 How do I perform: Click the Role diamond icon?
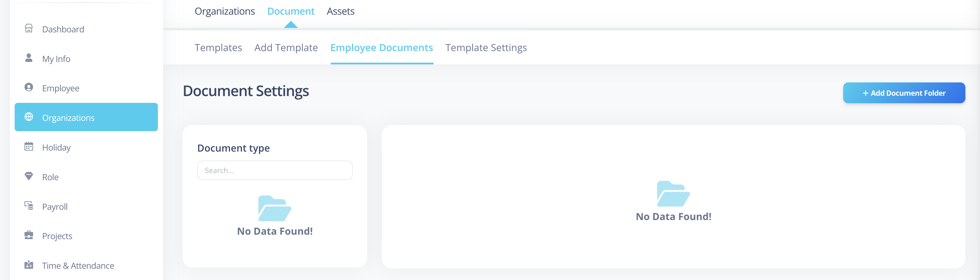coord(29,176)
